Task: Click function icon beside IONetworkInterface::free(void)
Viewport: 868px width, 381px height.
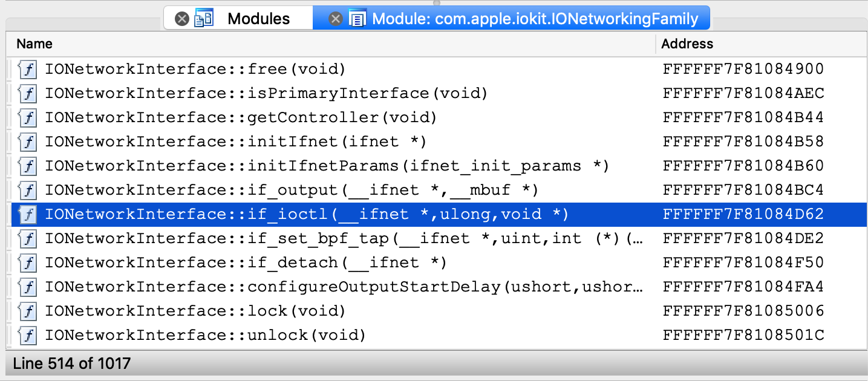Action: [28, 70]
